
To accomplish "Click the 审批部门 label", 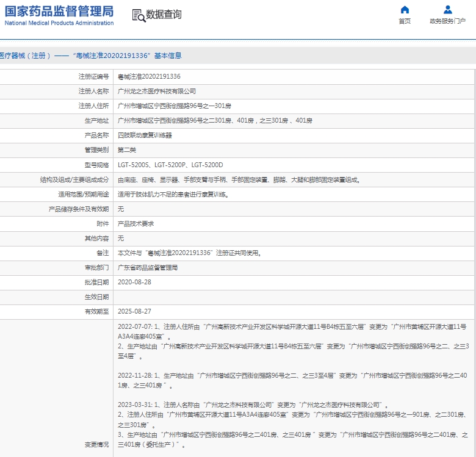I will click(96, 268).
